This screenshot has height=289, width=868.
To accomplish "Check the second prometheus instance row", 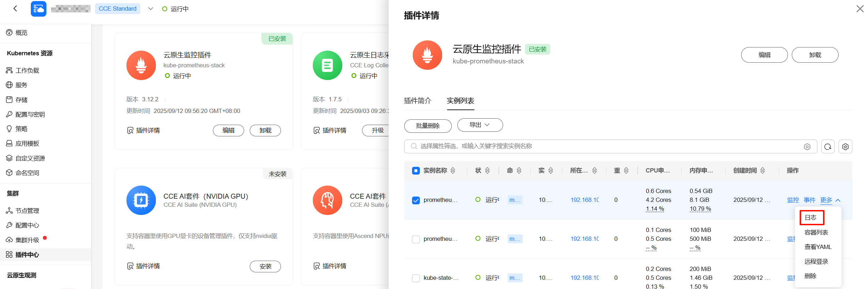I will tap(416, 239).
